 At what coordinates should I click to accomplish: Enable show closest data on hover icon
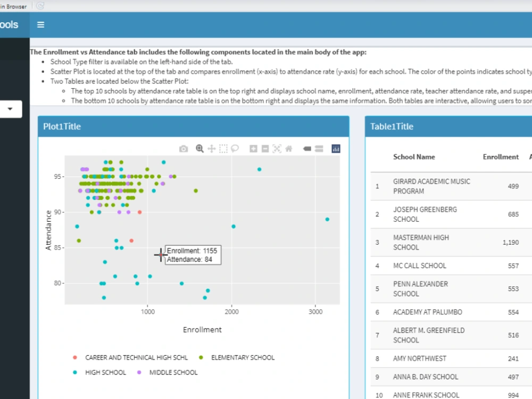click(307, 148)
